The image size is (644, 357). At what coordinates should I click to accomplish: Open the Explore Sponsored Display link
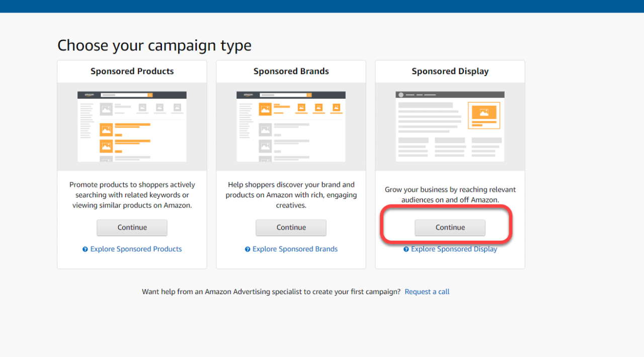point(454,249)
